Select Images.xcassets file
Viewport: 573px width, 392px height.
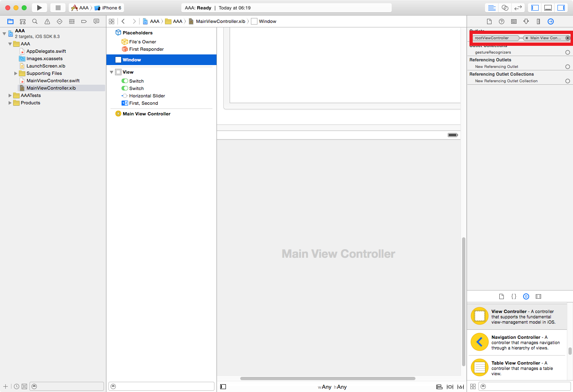44,59
